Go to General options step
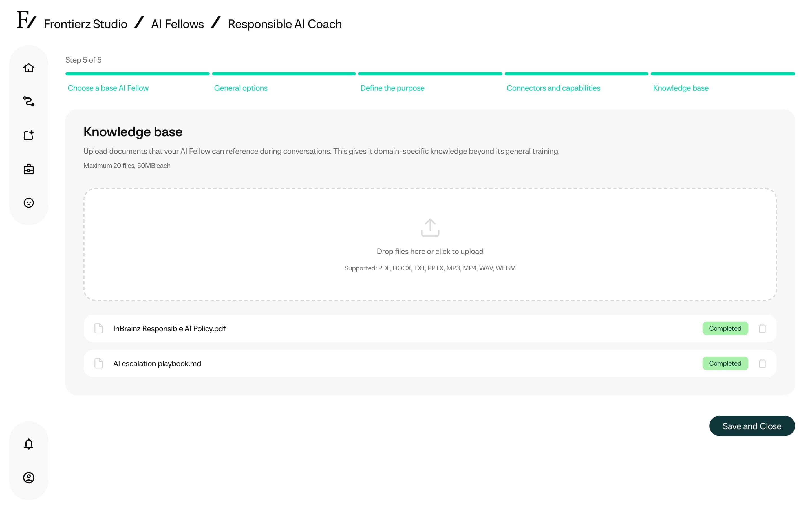This screenshot has width=812, height=507. [240, 88]
